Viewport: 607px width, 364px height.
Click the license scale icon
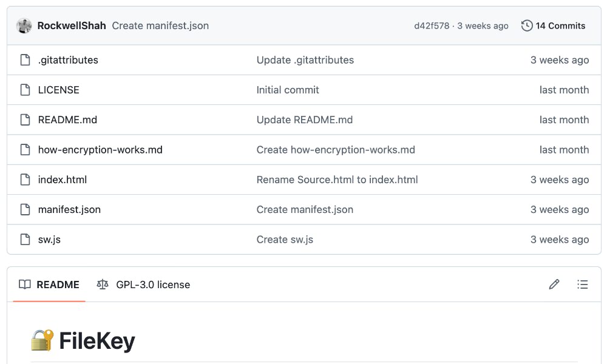pyautogui.click(x=103, y=285)
